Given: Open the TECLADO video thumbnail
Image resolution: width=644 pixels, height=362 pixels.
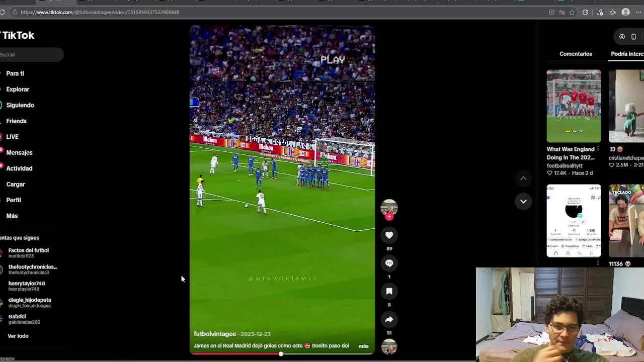Looking at the screenshot, I should (626, 221).
